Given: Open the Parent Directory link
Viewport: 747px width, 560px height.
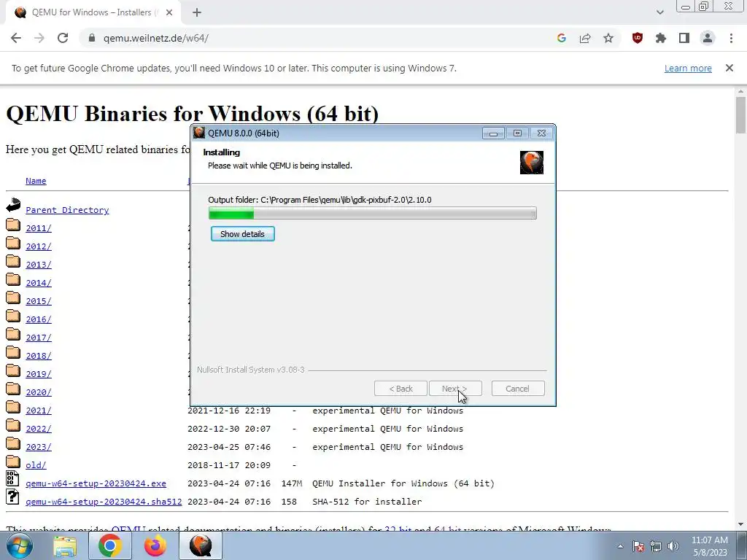Looking at the screenshot, I should (67, 210).
